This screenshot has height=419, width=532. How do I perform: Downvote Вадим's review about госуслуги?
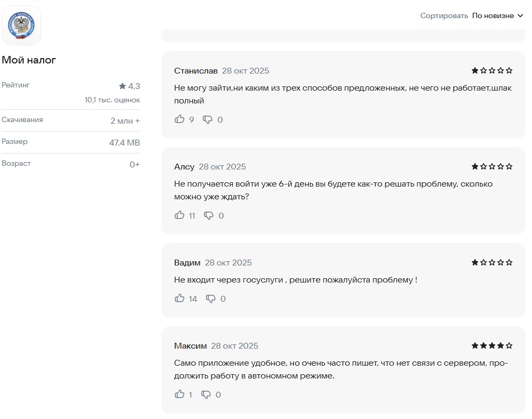pyautogui.click(x=211, y=299)
